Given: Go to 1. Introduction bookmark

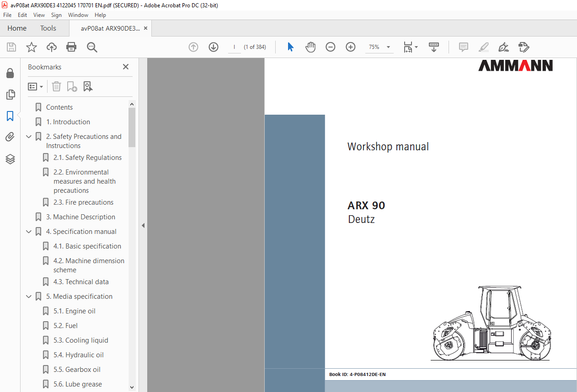Looking at the screenshot, I should (x=68, y=122).
